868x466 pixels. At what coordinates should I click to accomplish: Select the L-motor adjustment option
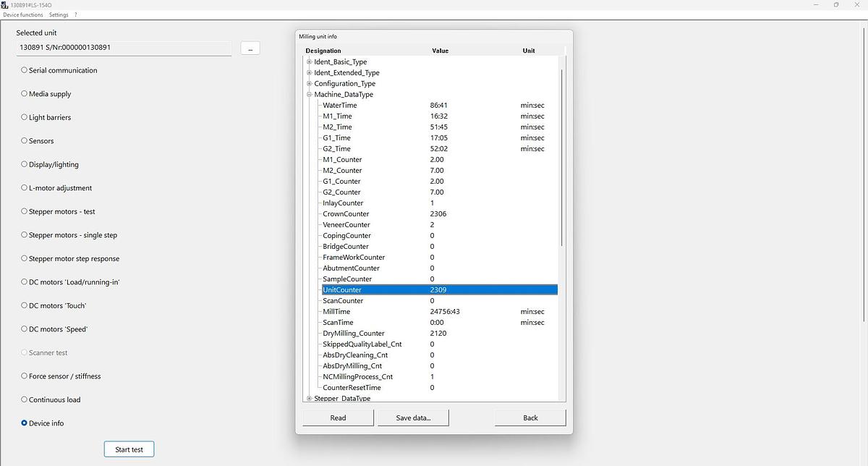[x=25, y=188]
